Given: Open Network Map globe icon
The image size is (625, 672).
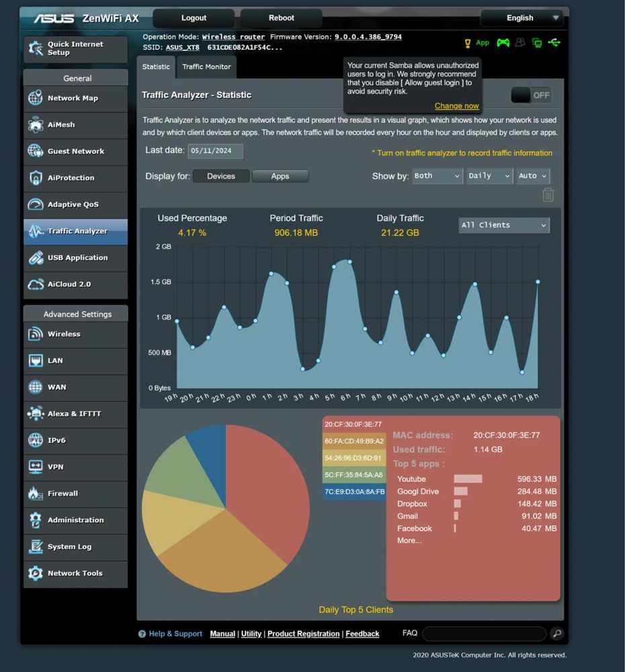Looking at the screenshot, I should point(36,97).
